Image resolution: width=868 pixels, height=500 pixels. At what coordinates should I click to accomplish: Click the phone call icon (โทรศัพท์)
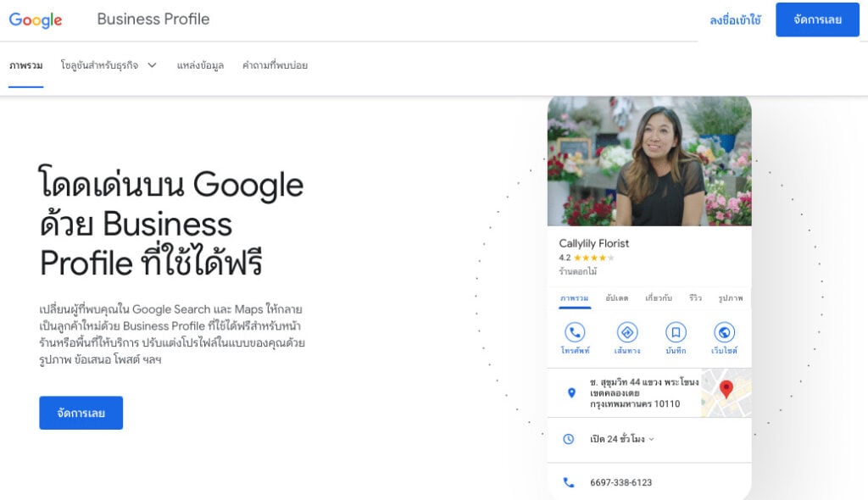click(575, 332)
